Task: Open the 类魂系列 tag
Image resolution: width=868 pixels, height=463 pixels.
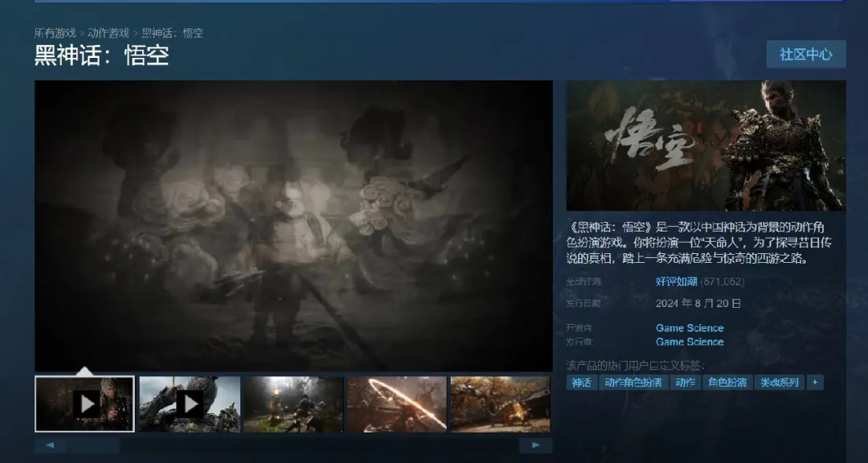Action: click(779, 383)
